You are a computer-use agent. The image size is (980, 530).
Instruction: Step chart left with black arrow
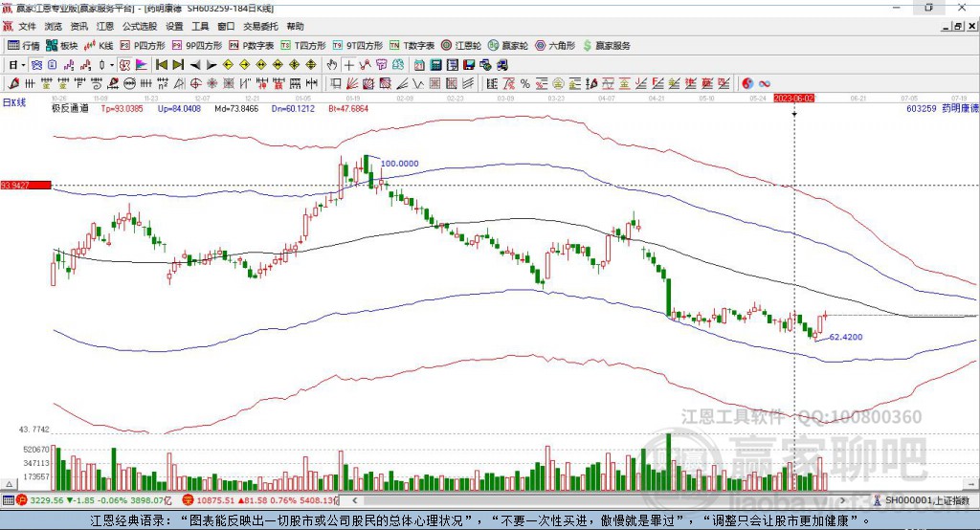(x=195, y=65)
